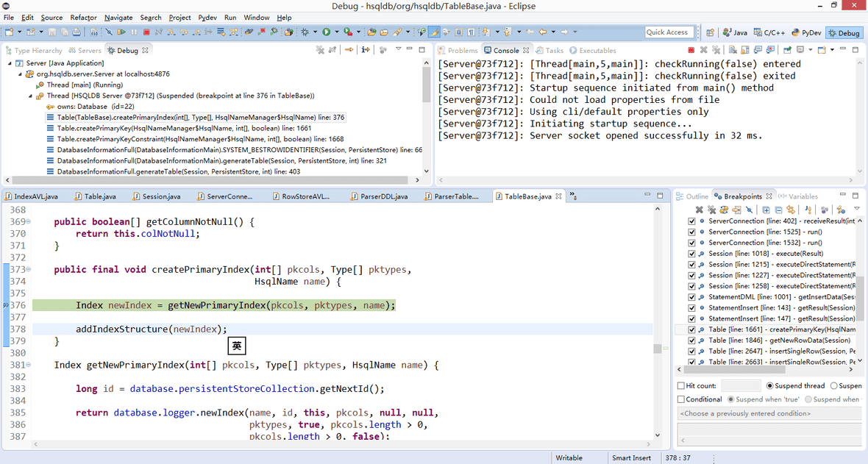The width and height of the screenshot is (868, 464).
Task: Expand all breakpoints in Breakpoints panel
Action: (766, 210)
